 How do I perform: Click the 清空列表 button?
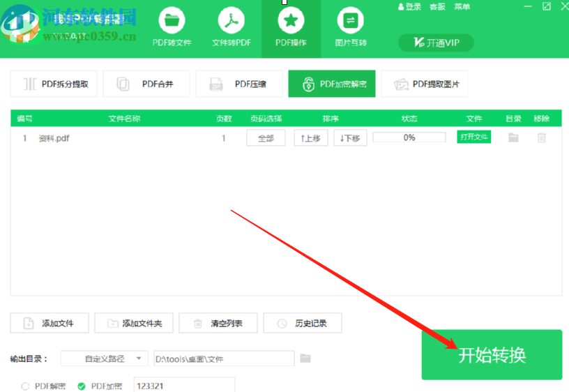click(x=218, y=323)
